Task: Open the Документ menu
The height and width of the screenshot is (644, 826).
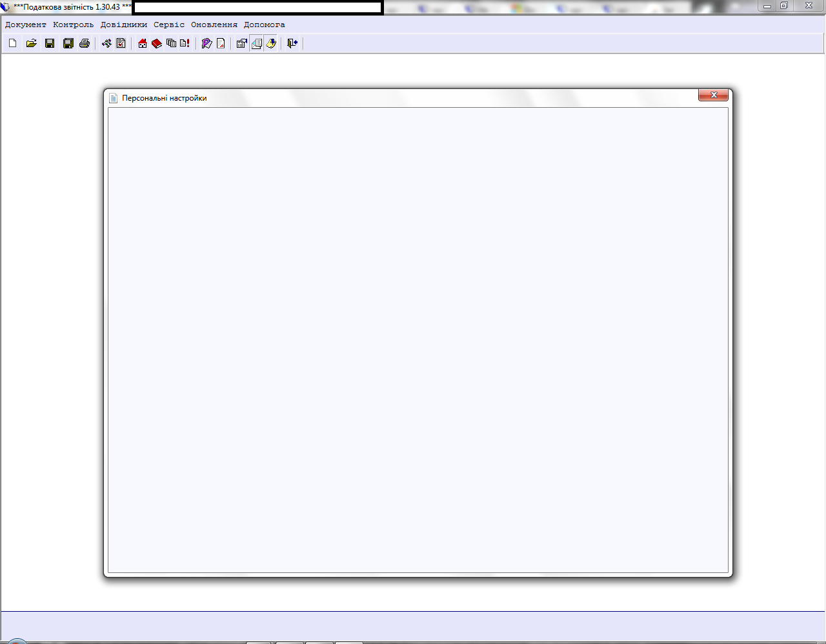Action: pos(26,25)
